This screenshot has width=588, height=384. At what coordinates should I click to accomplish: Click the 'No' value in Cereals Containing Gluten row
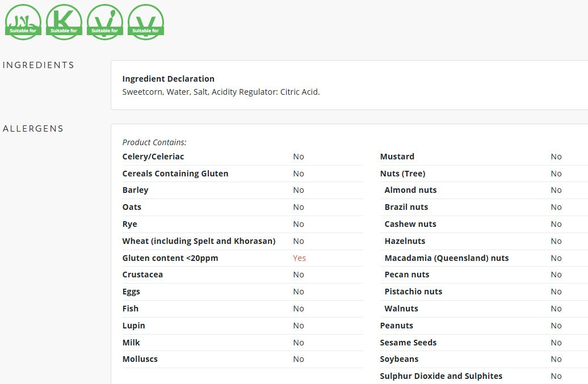[299, 174]
